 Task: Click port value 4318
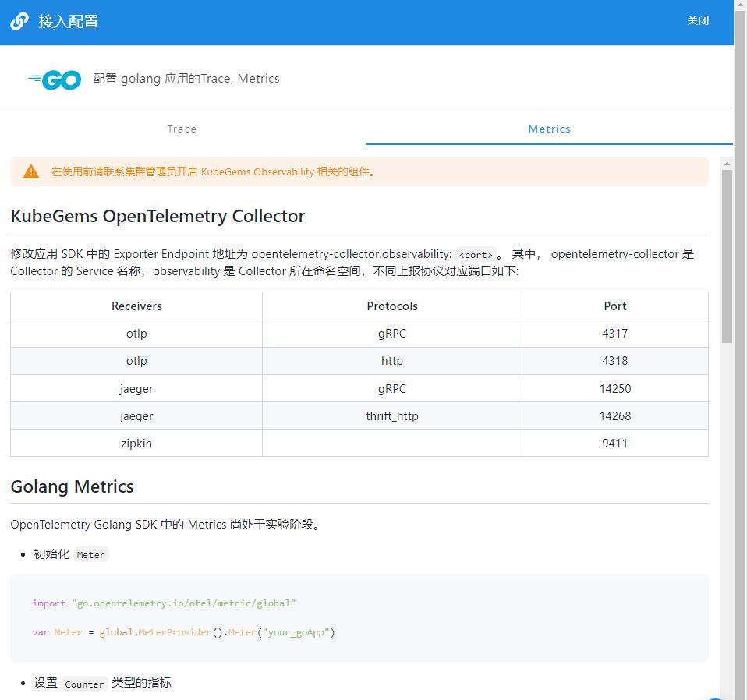(615, 361)
